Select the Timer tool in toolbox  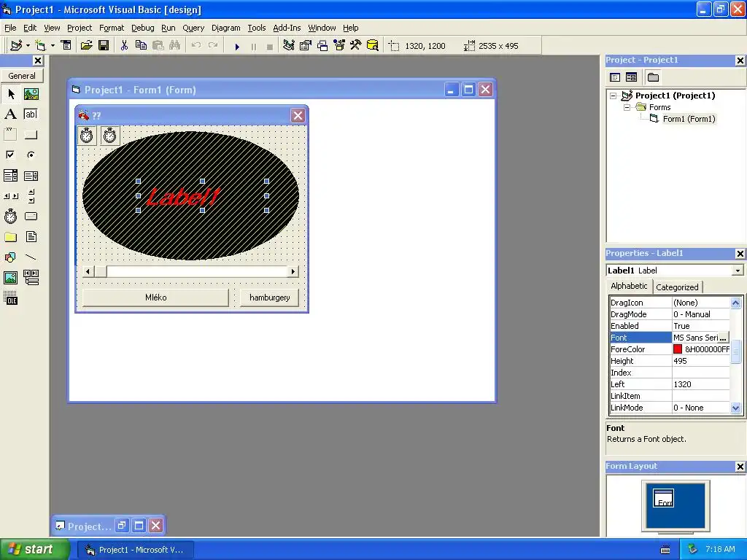coord(10,217)
